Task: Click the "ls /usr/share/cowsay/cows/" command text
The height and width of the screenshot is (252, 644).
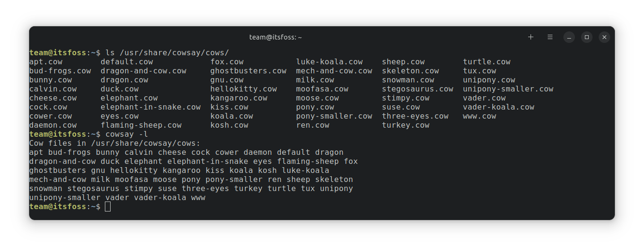Action: point(167,52)
